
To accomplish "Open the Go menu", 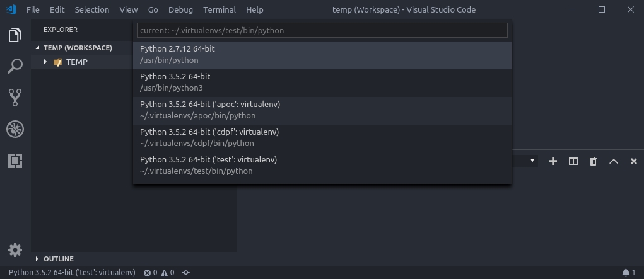I will pos(153,9).
